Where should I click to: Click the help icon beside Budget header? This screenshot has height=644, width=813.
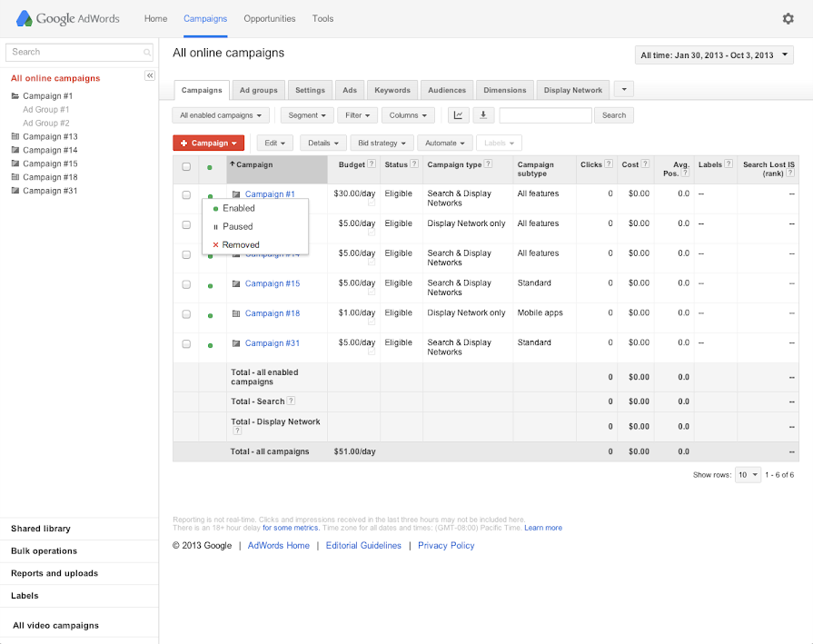point(372,163)
